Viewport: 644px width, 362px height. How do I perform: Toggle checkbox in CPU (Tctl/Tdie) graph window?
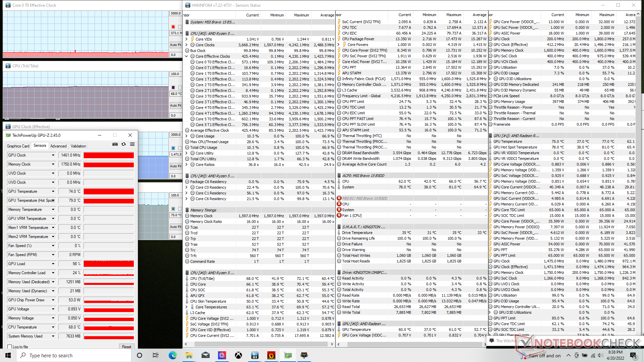(180, 87)
